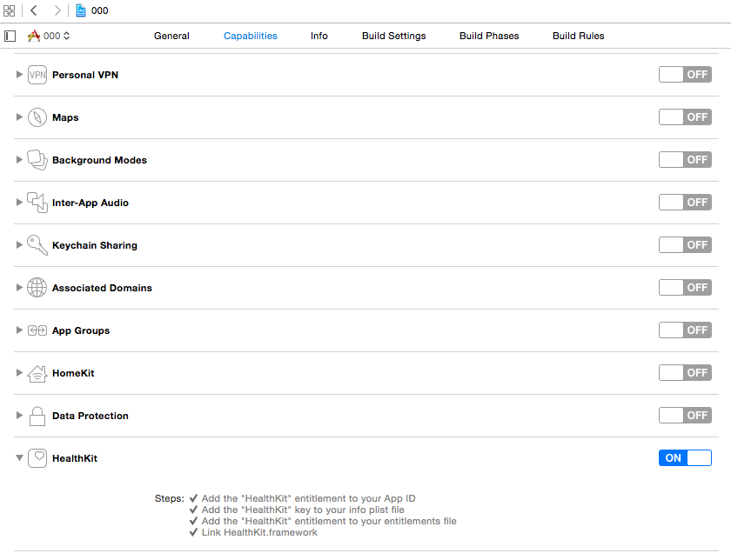
Task: Click the Keychain Sharing key icon
Action: click(x=37, y=244)
